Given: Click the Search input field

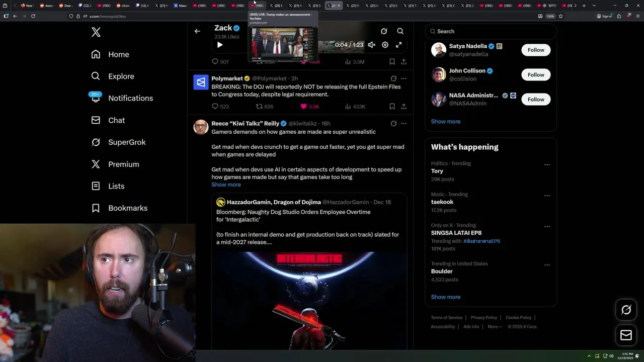Looking at the screenshot, I should (491, 31).
